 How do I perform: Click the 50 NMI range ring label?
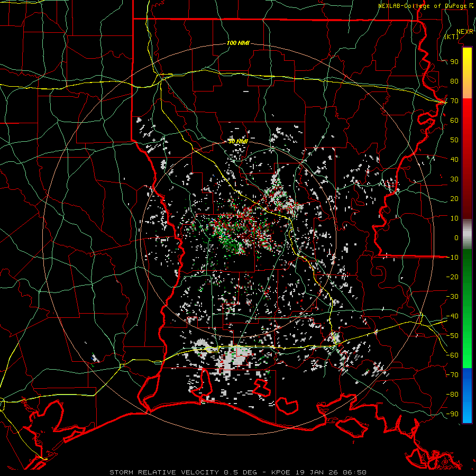pos(238,141)
